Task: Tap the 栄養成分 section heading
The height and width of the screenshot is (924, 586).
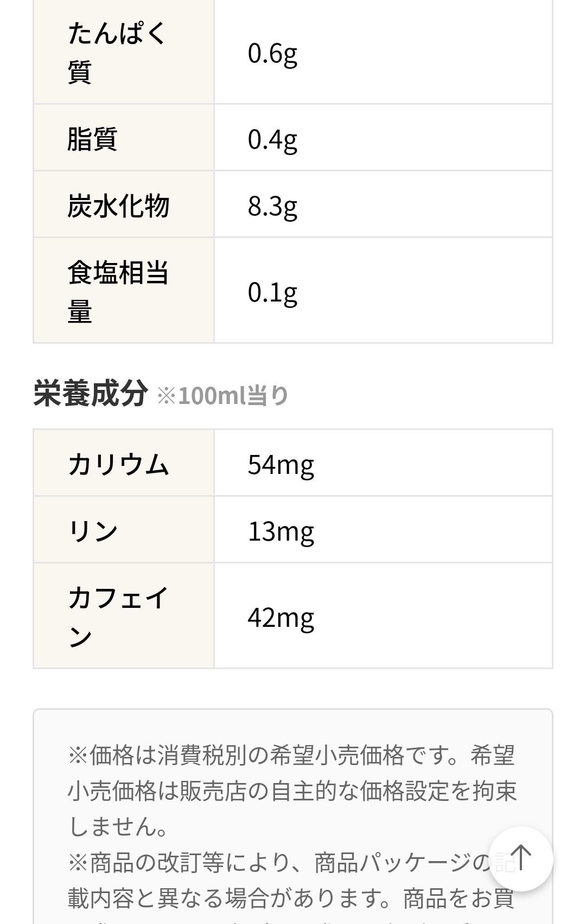Action: pos(91,393)
